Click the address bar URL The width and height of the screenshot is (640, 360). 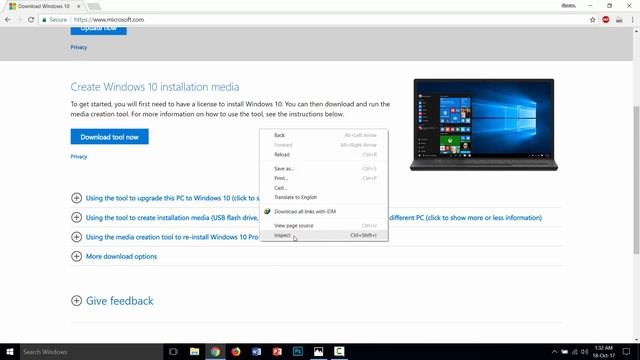109,20
